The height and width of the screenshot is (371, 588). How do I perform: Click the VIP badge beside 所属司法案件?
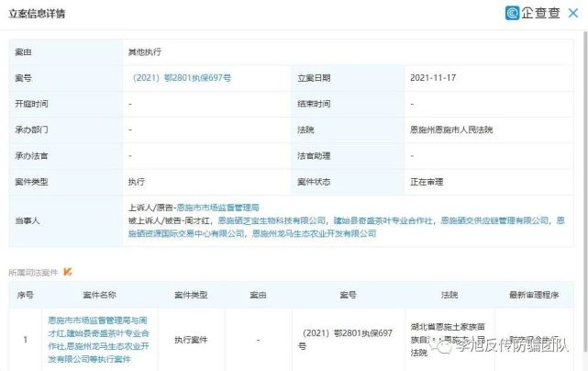pos(68,272)
